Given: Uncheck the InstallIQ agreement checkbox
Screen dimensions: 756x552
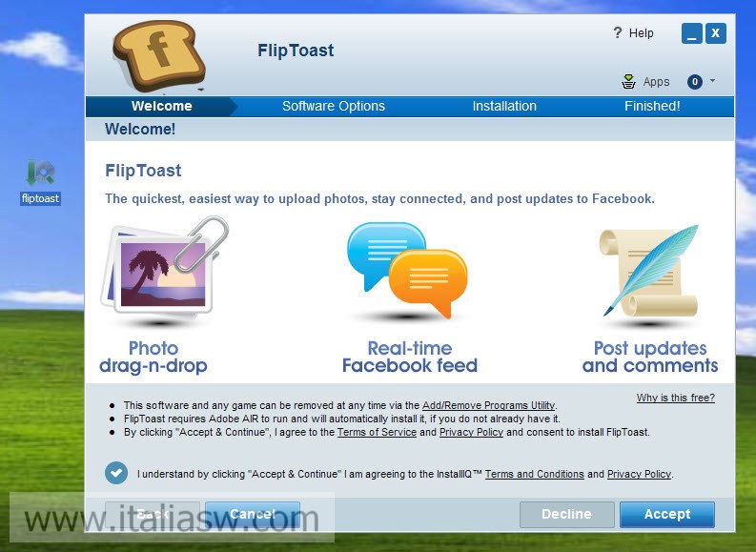Looking at the screenshot, I should [x=116, y=473].
